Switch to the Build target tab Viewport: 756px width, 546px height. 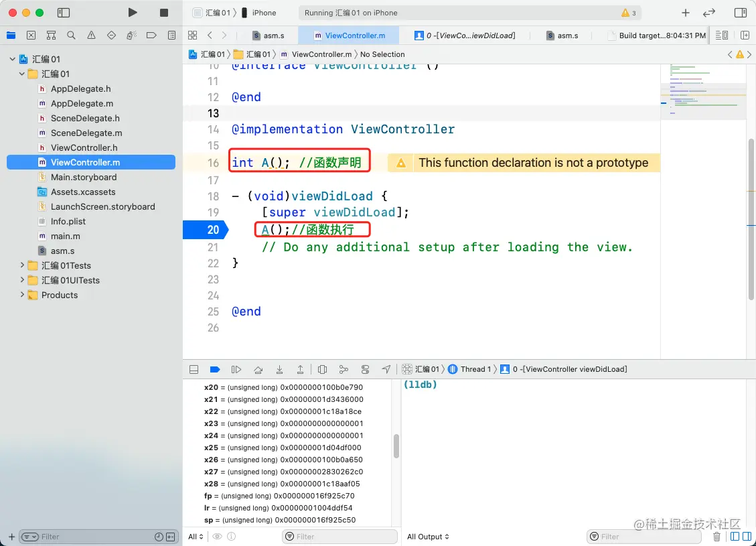pyautogui.click(x=657, y=36)
